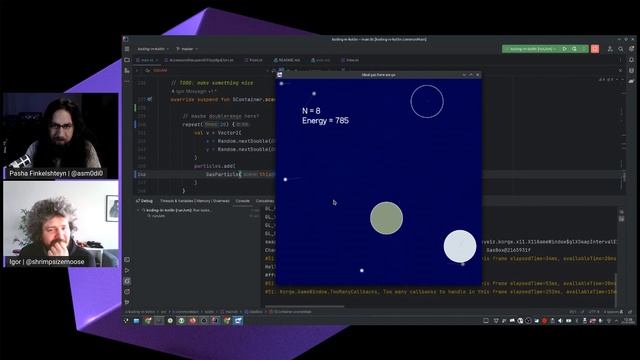
Task: Open the application launcher on taskbar left end
Action: pos(126,321)
